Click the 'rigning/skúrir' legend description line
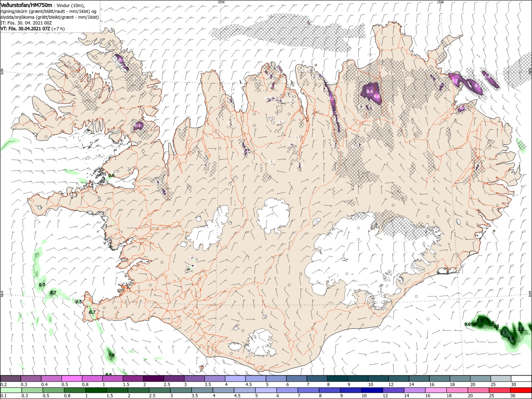Viewport: 532px width, 399px height. pyautogui.click(x=49, y=11)
